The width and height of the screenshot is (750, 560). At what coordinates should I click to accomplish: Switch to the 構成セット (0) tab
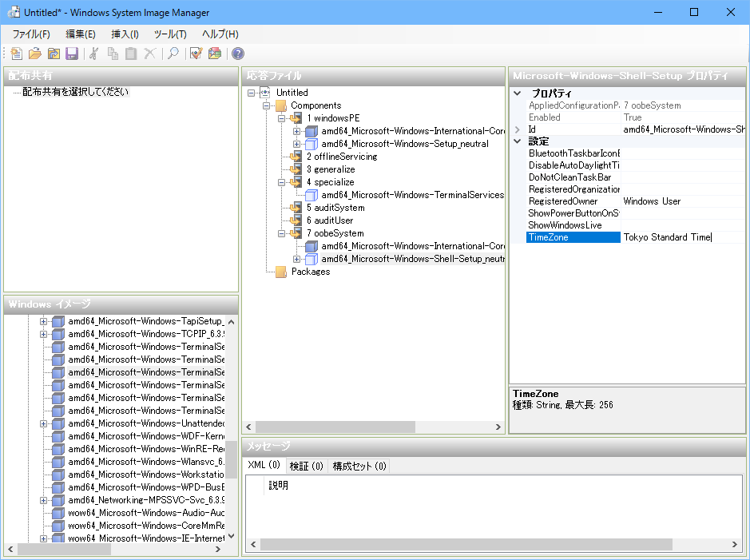(x=359, y=466)
